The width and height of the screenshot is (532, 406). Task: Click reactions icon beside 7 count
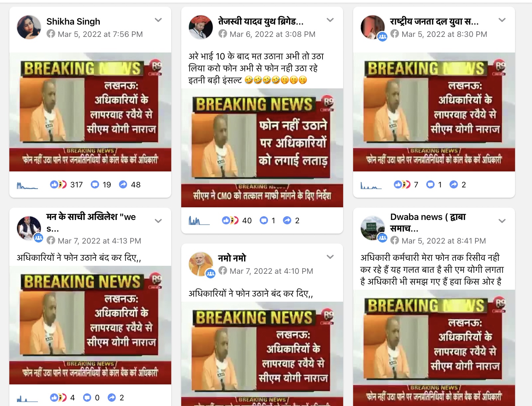402,184
